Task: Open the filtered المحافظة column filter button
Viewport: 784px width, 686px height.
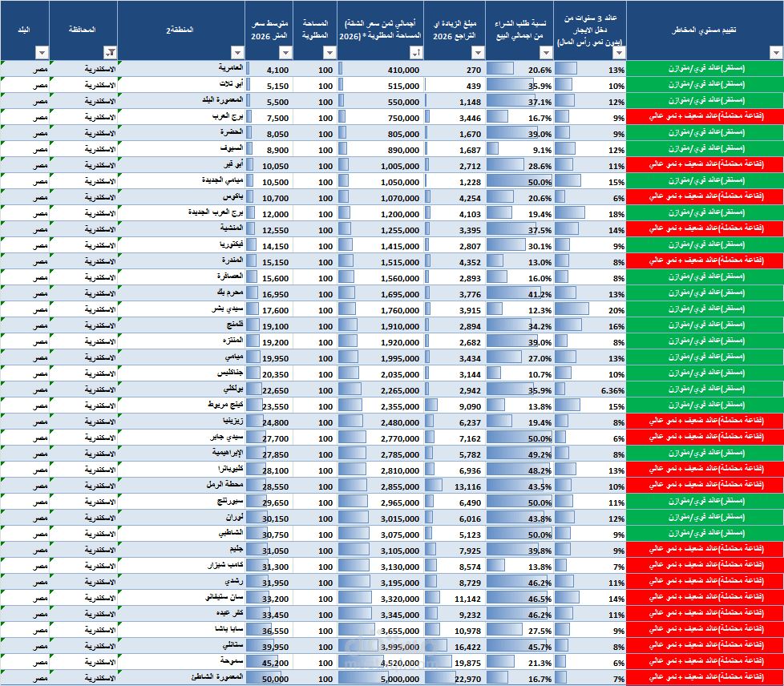Action: (110, 53)
